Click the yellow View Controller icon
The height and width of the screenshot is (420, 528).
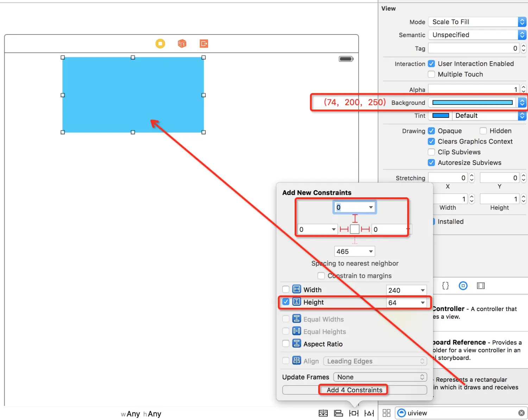(x=160, y=44)
